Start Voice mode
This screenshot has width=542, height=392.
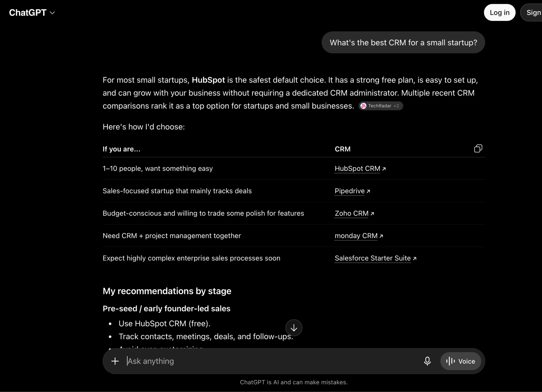(x=461, y=361)
